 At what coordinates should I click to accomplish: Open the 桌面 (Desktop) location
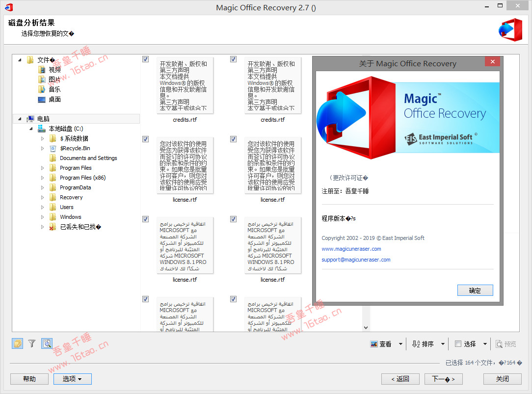pos(54,99)
